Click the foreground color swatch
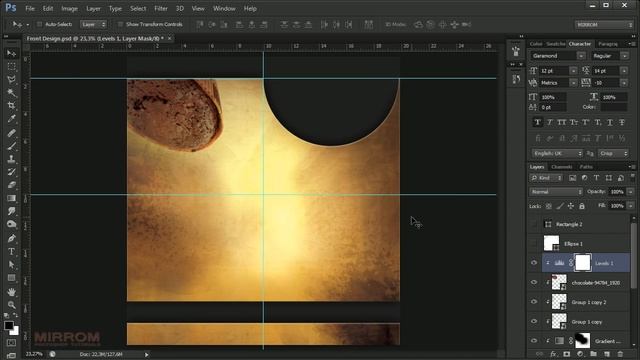This screenshot has height=360, width=640. pyautogui.click(x=9, y=325)
